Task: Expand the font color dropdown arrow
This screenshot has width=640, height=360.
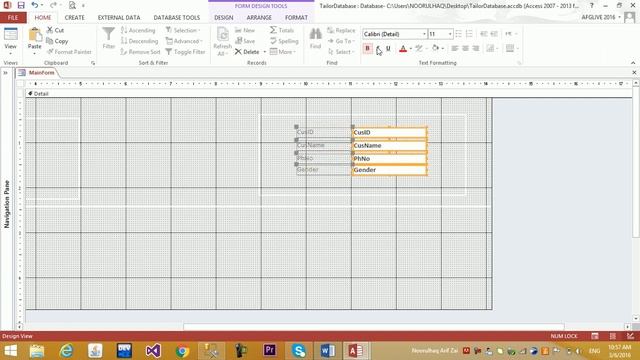Action: coord(410,49)
